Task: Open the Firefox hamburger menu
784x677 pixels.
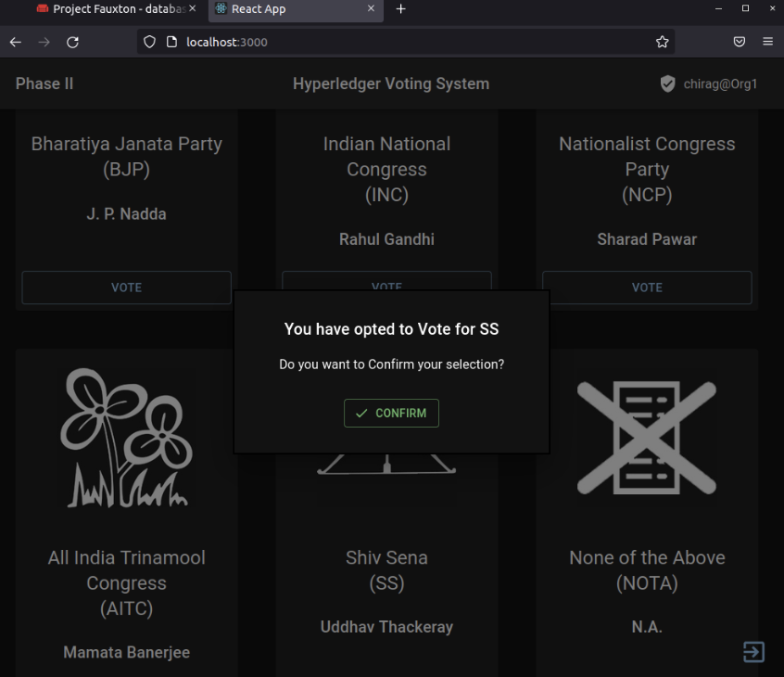Action: coord(767,42)
